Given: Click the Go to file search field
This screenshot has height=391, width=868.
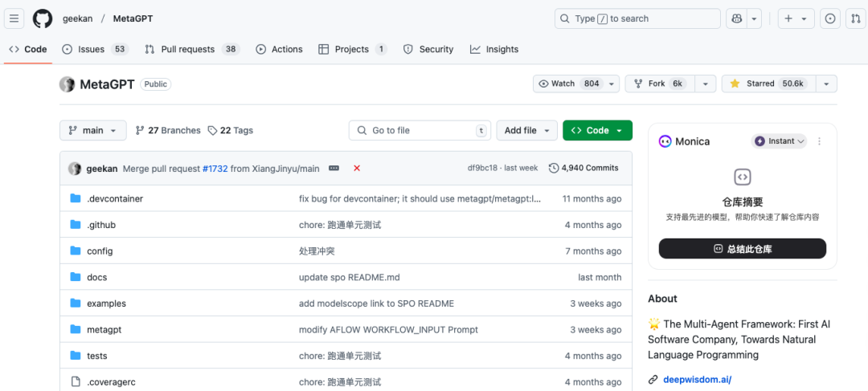Looking at the screenshot, I should [420, 131].
